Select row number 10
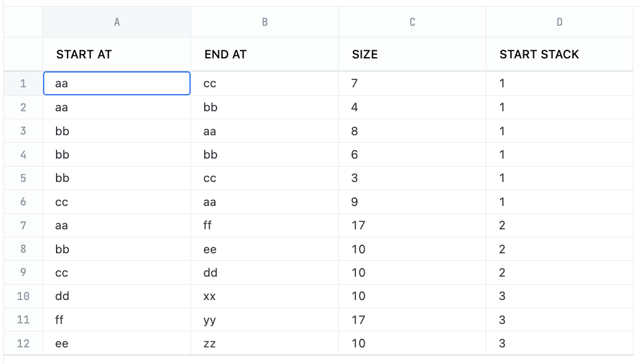Screen dimensions: 642x364 23,296
